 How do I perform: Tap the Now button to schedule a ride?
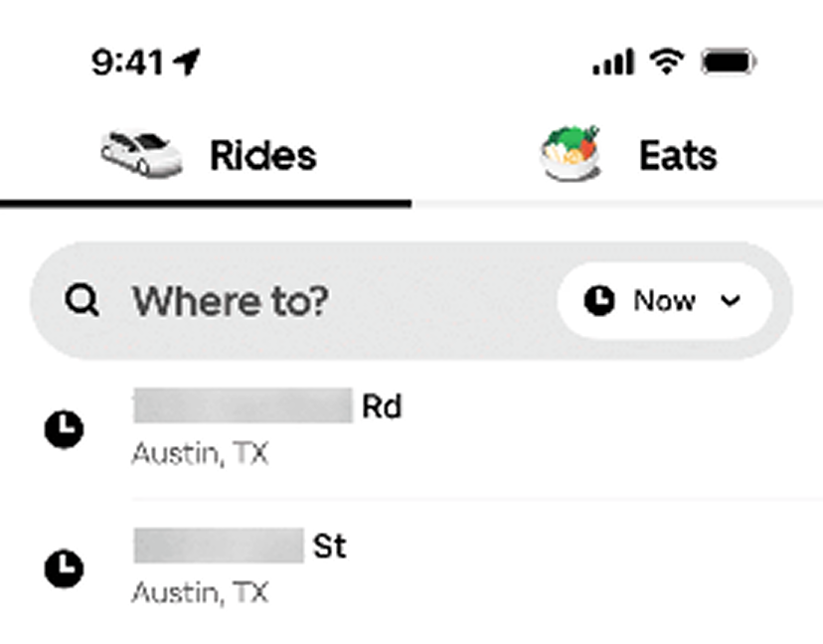[664, 299]
